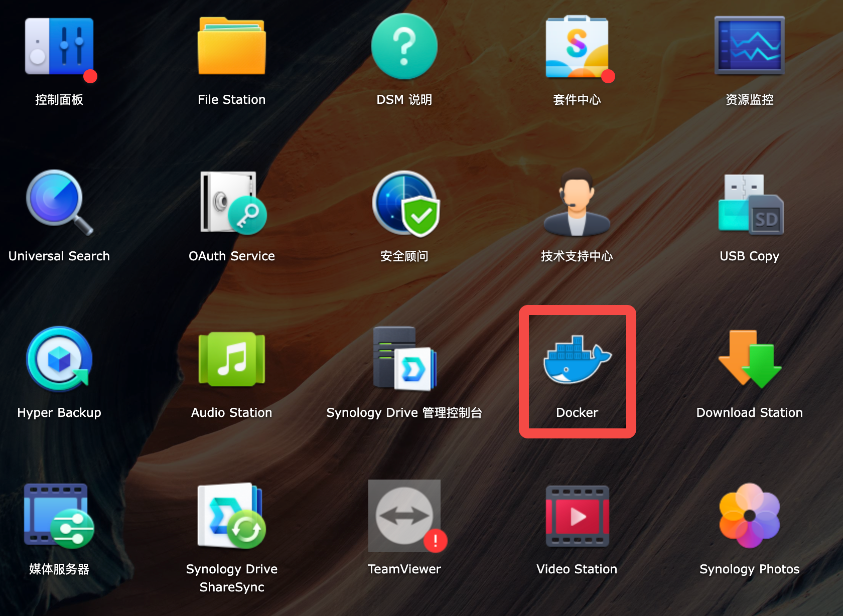Click the "Audio Station" label
Screen dimensions: 843x616
(232, 412)
